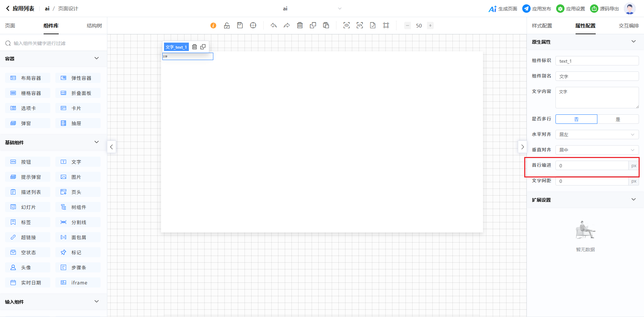This screenshot has height=317, width=644.
Task: Click the 源码导出 button
Action: click(605, 9)
